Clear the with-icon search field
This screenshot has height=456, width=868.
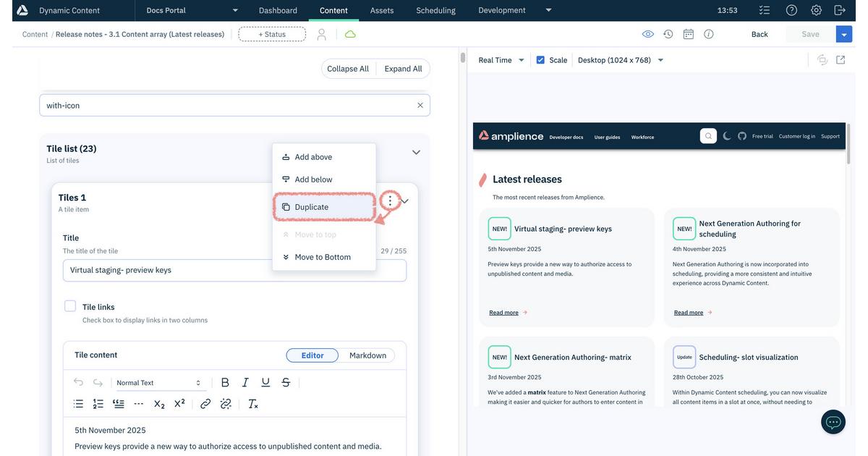tap(420, 105)
